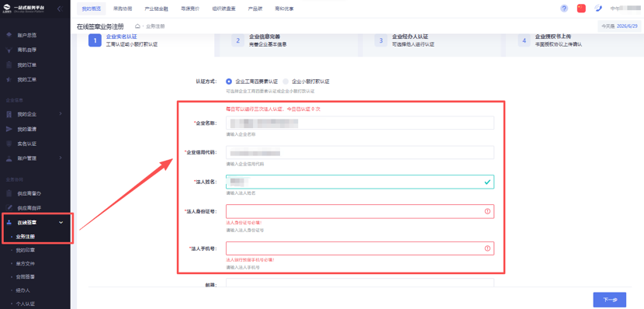Viewport: 644px width, 309px height.
Task: Expand the 账户管理 submenu arrow
Action: [x=61, y=158]
